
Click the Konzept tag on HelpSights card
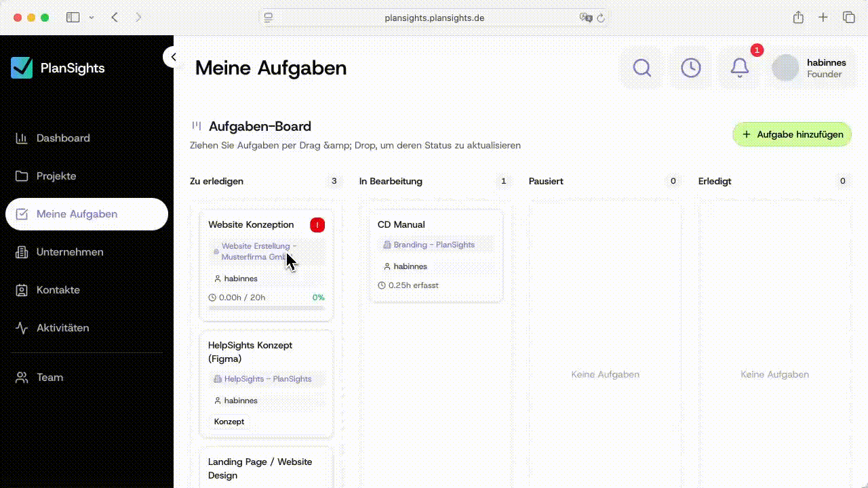(229, 422)
